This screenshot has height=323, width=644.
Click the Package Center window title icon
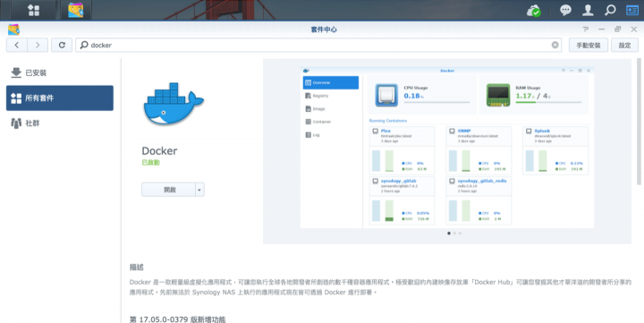13,30
